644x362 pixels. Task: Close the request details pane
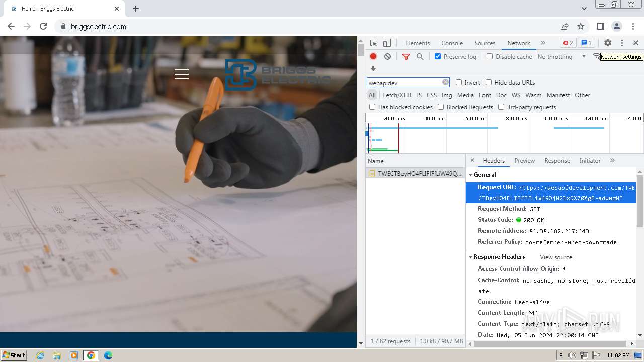click(472, 160)
